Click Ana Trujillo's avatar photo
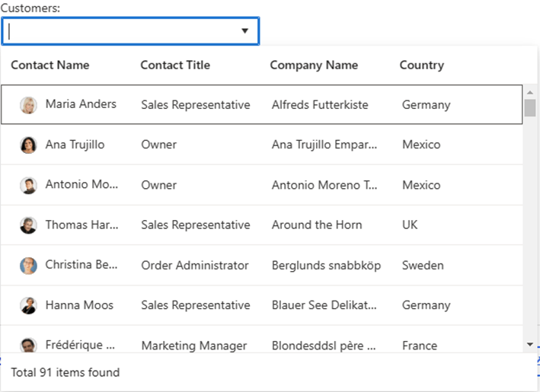 pos(28,145)
